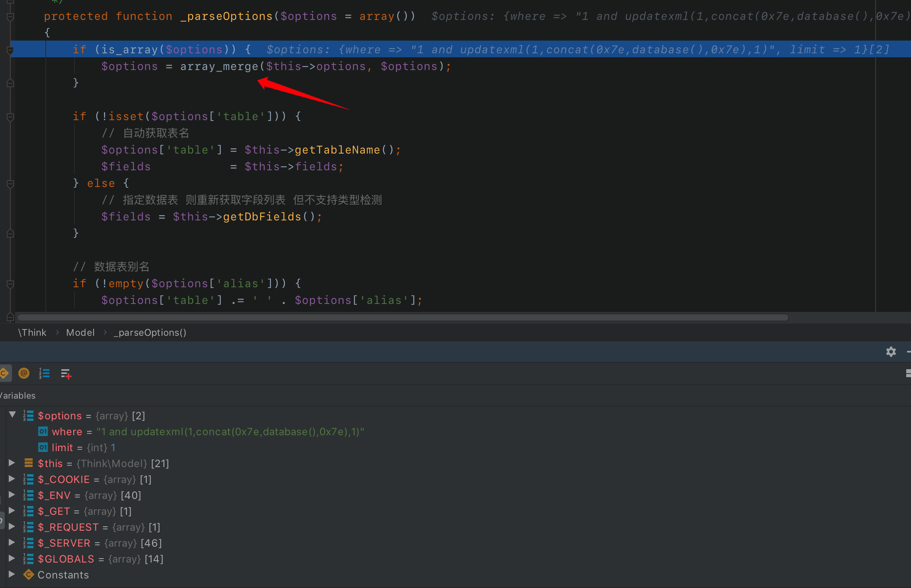This screenshot has height=588, width=911.
Task: Click the folding arrow next to _parseOptions function
Action: click(10, 17)
